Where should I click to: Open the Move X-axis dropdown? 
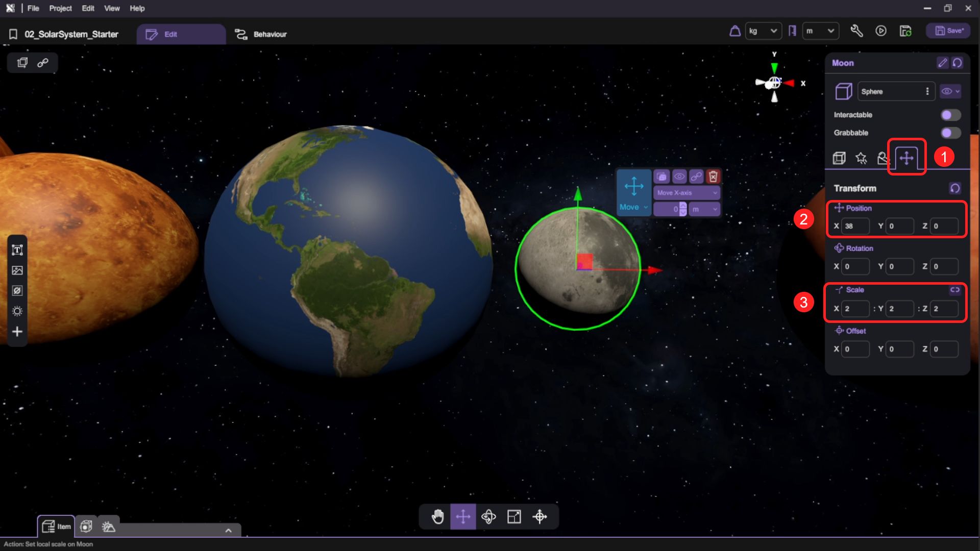[x=687, y=193]
